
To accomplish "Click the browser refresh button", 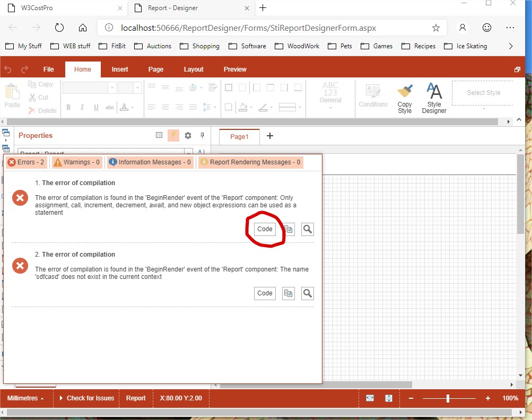I will 59,28.
